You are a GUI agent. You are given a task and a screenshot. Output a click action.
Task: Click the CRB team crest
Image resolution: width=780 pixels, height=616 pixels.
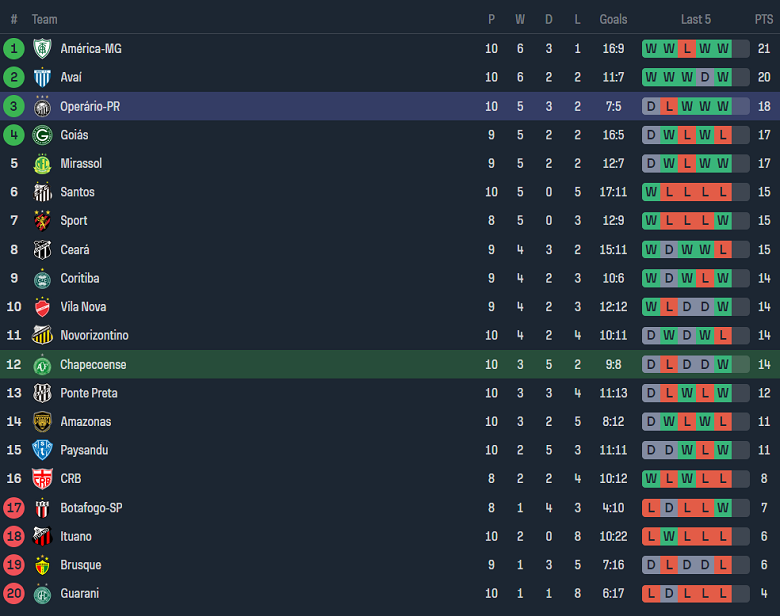pos(42,479)
